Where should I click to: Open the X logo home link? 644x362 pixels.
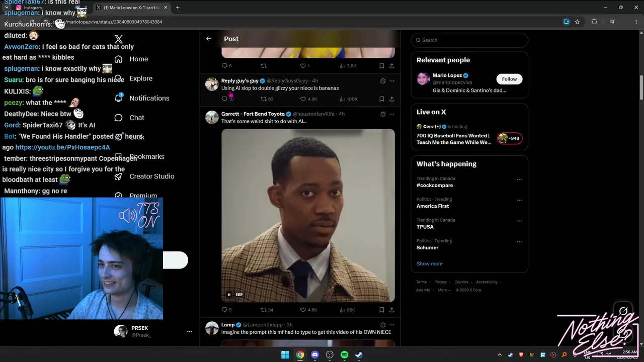click(x=119, y=39)
